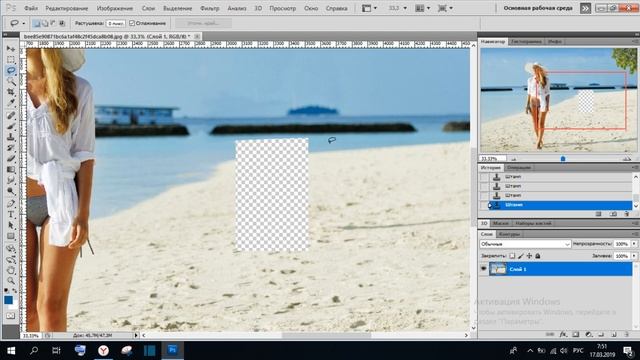This screenshot has width=640, height=360.
Task: Click Основная рабочая среда workspace button
Action: [x=538, y=8]
